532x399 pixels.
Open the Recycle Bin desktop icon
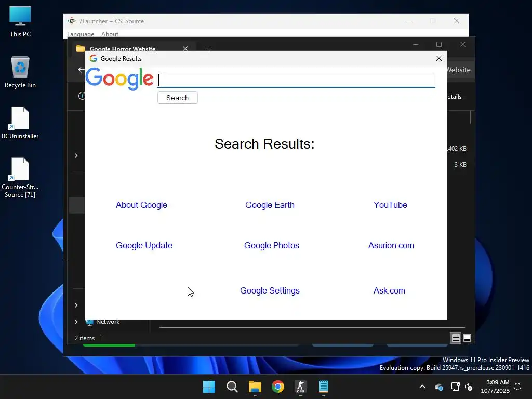20,72
